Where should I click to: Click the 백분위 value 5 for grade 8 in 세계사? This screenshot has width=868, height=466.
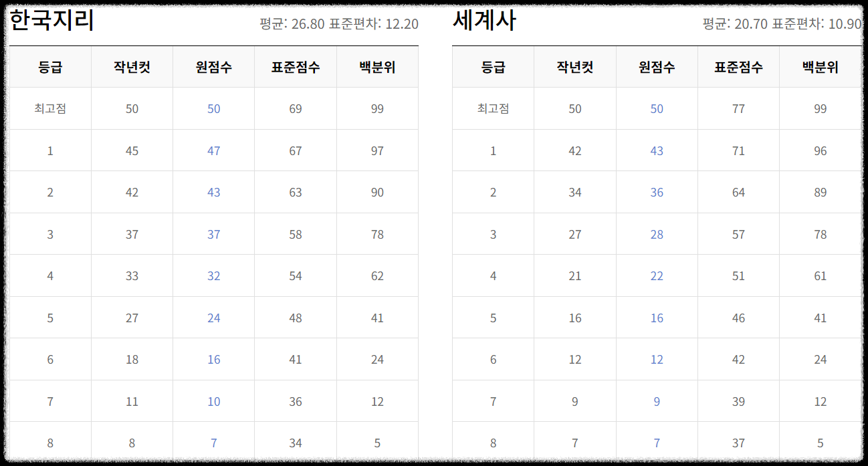pyautogui.click(x=819, y=442)
